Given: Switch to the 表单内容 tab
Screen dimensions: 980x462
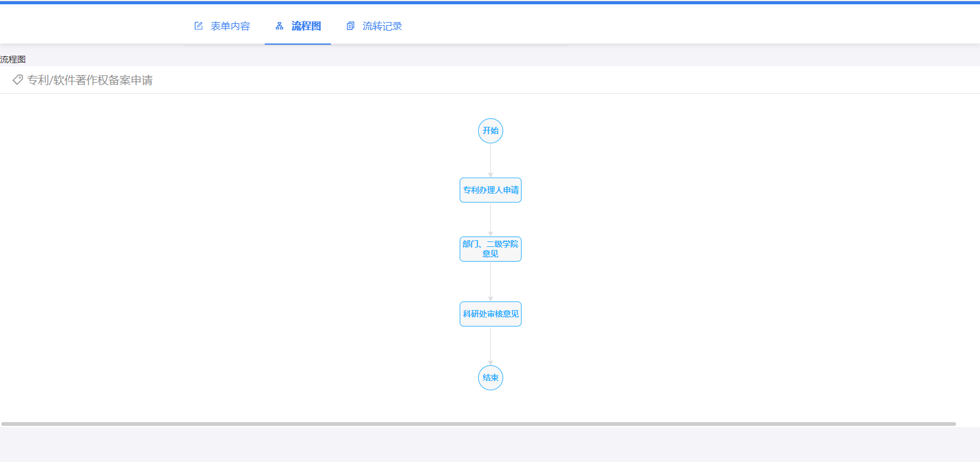Looking at the screenshot, I should (x=230, y=26).
